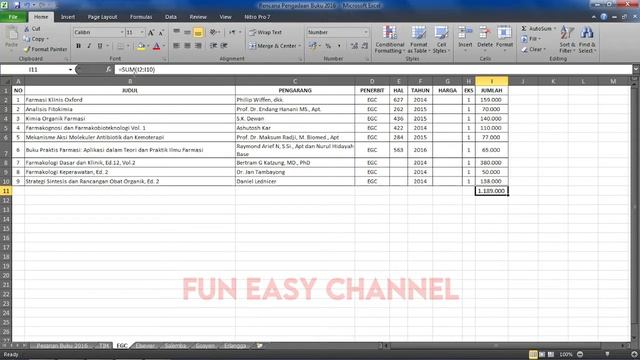The height and width of the screenshot is (360, 640).
Task: Toggle underline formatting
Action: click(100, 46)
